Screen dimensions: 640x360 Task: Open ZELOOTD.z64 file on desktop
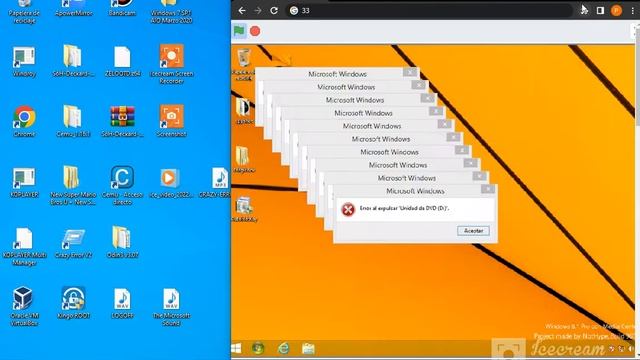[122, 62]
